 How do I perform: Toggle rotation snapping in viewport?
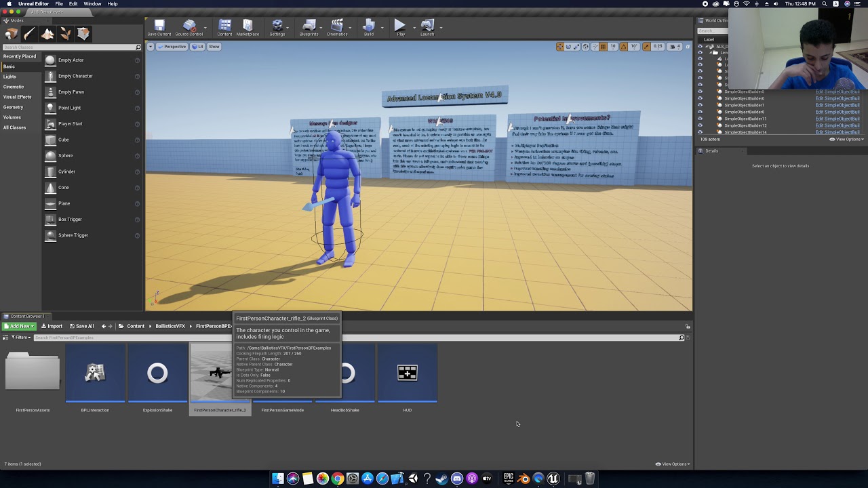point(624,47)
